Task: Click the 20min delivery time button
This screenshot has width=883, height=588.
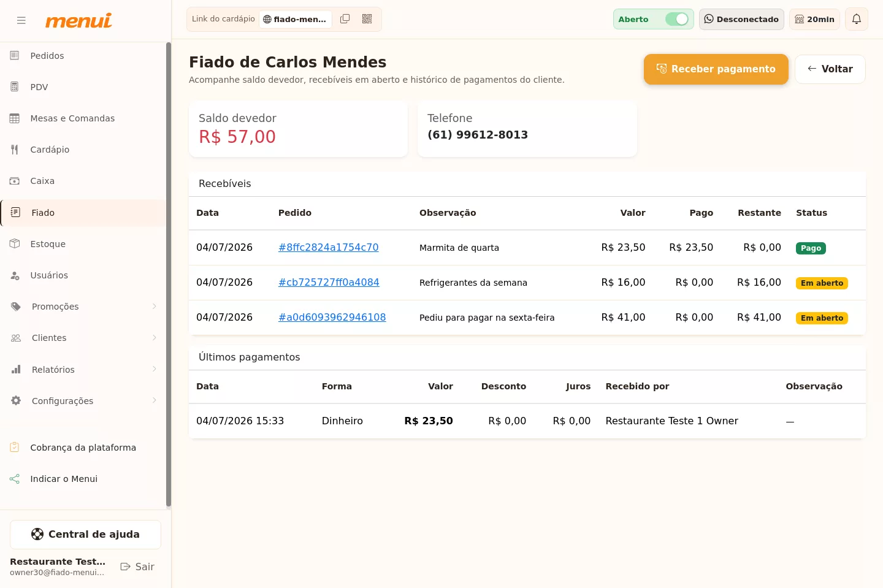Action: (x=815, y=19)
